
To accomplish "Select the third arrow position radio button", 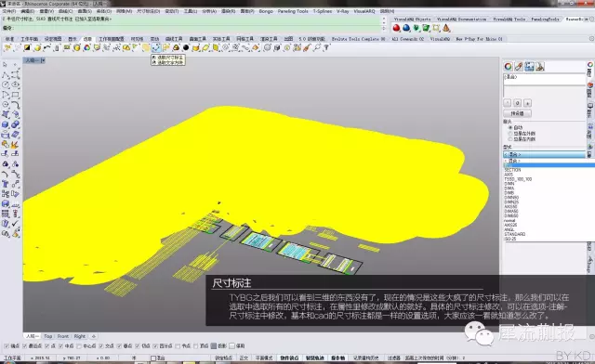I will click(510, 139).
